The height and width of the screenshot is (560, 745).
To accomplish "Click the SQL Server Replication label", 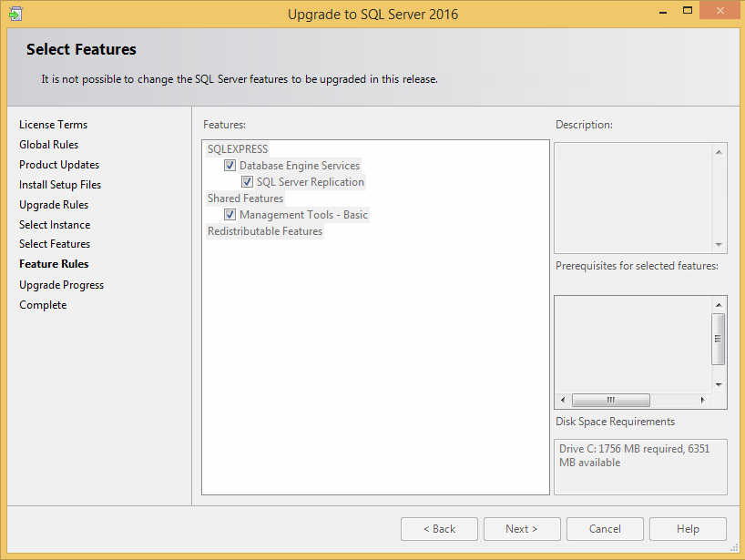I will tap(311, 182).
